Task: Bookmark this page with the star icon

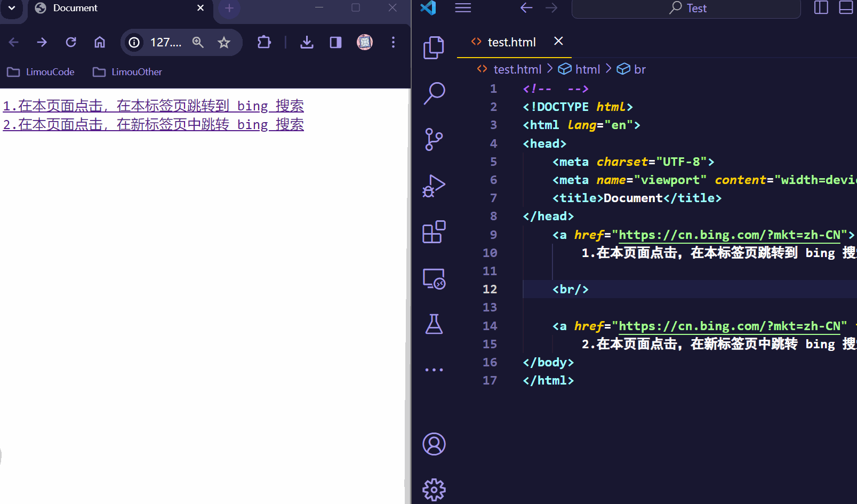Action: (224, 42)
